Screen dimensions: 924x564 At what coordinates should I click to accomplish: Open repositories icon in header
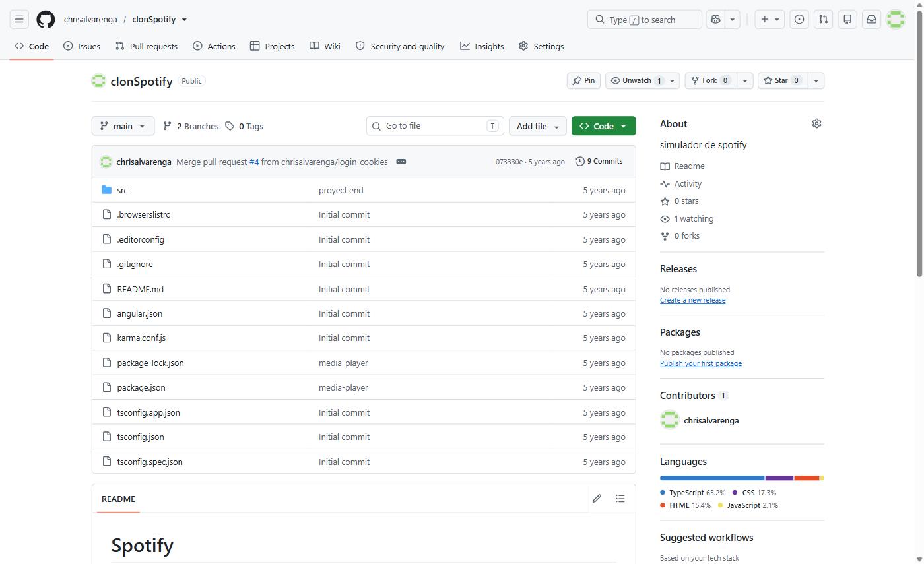(x=847, y=19)
